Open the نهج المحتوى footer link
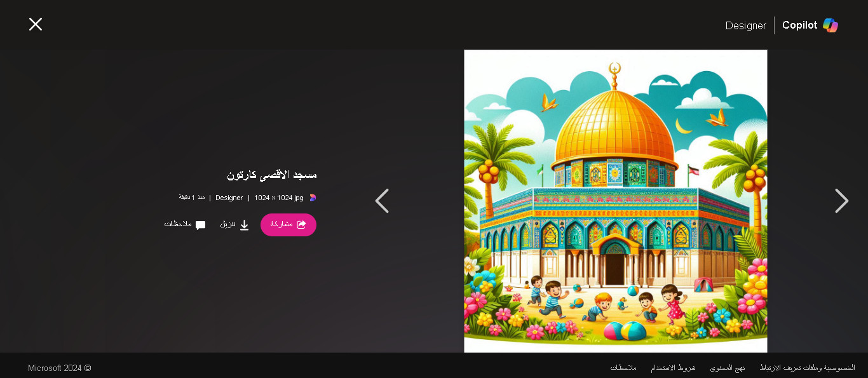868x378 pixels. coord(728,368)
